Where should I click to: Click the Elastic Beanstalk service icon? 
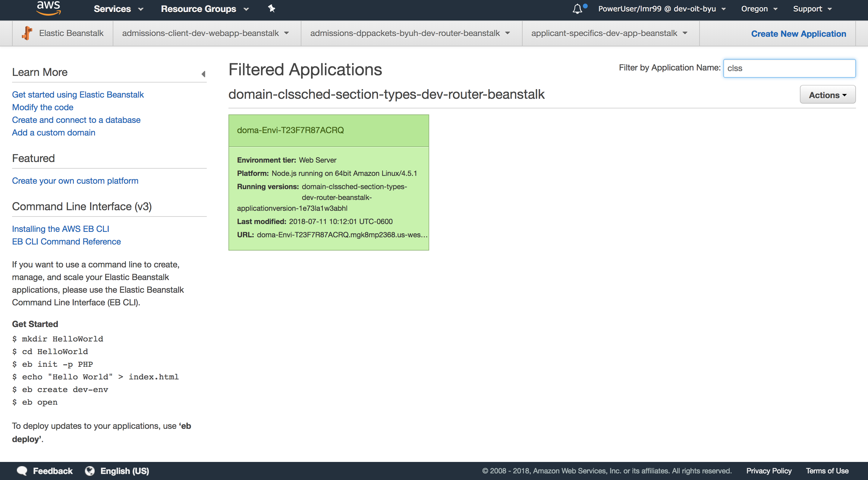pos(27,33)
